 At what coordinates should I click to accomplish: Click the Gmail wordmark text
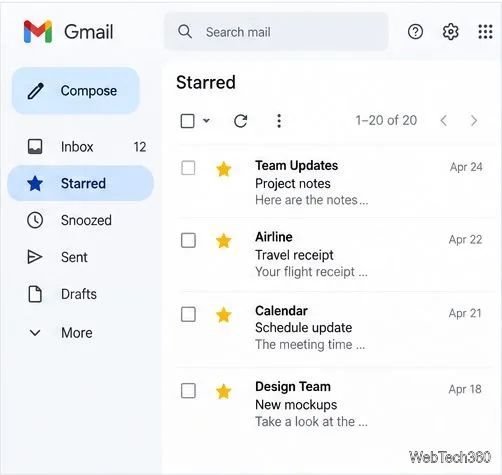pyautogui.click(x=88, y=32)
